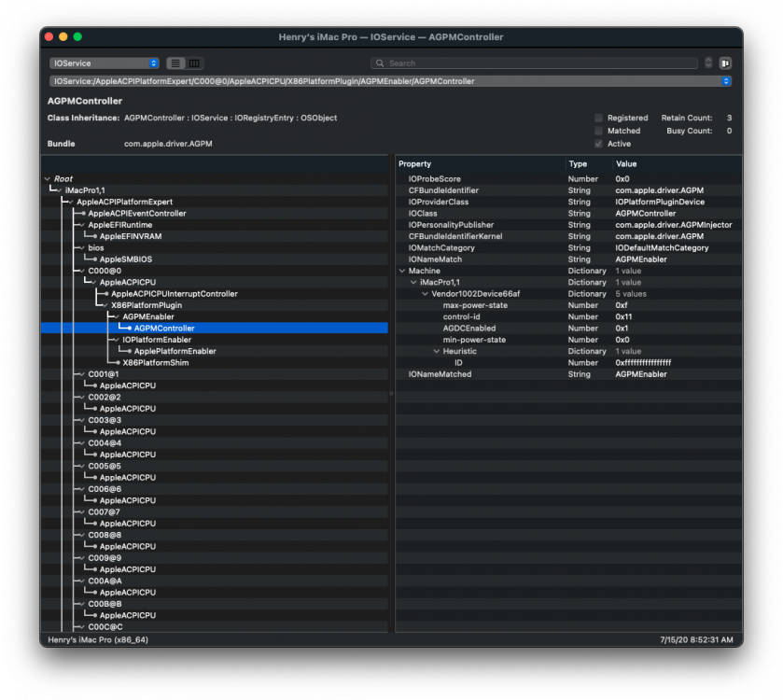Click the search result stepper arrows
Screen dimensions: 783x700
click(x=708, y=63)
